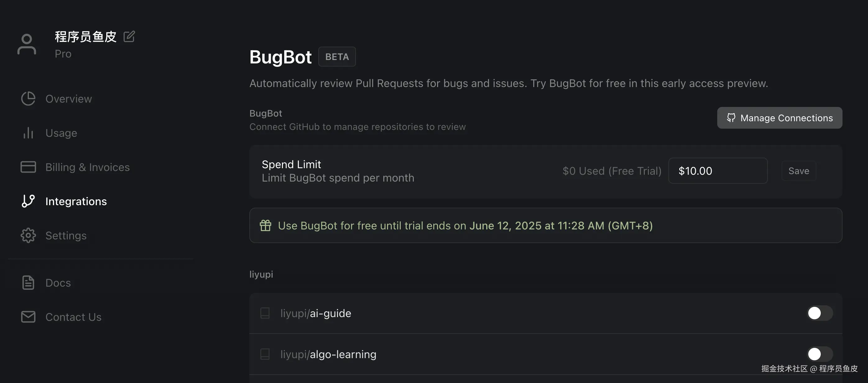Click the Settings gear icon
Image resolution: width=868 pixels, height=383 pixels.
(28, 235)
